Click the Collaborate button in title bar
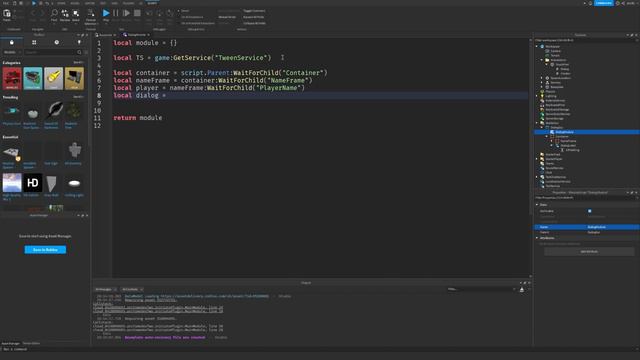 [x=604, y=3]
